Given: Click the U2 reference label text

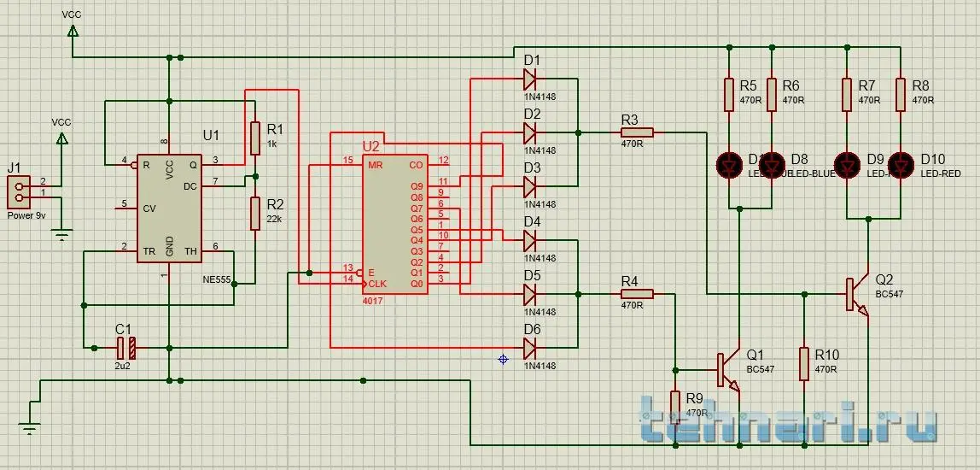Looking at the screenshot, I should [x=370, y=146].
